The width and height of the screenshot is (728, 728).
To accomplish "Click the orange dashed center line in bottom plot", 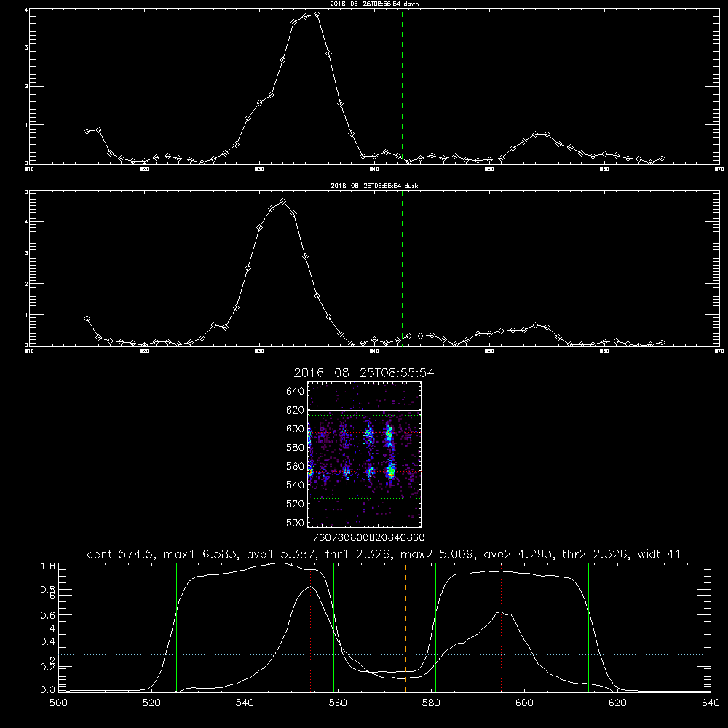I will coord(405,628).
